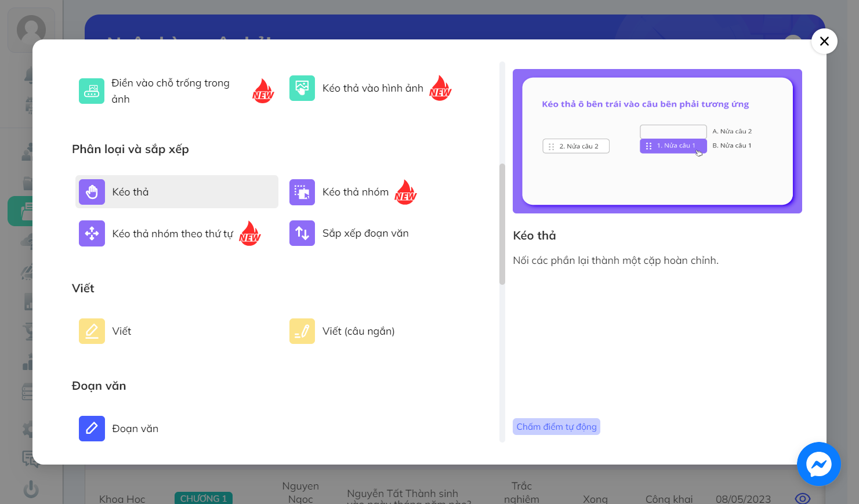
Task: Toggle the eye icon in background table row
Action: (802, 498)
